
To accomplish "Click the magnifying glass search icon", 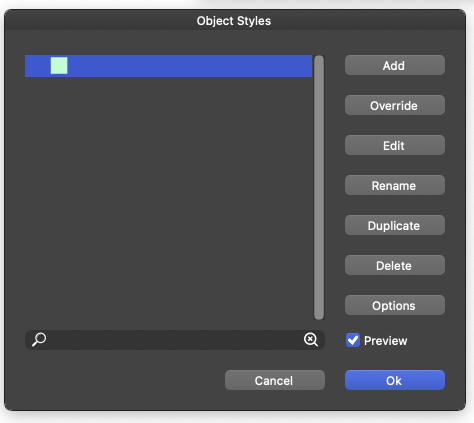I will point(39,339).
